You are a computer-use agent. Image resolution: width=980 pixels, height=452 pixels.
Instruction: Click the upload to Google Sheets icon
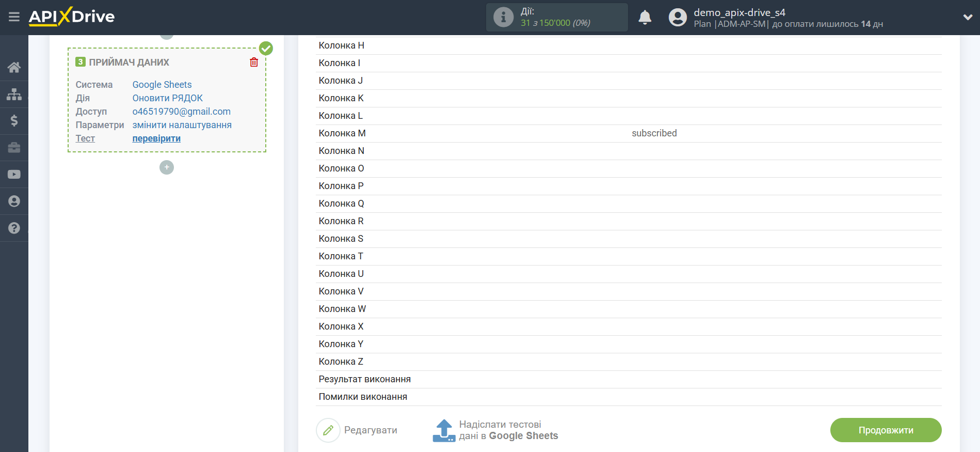[x=444, y=430]
